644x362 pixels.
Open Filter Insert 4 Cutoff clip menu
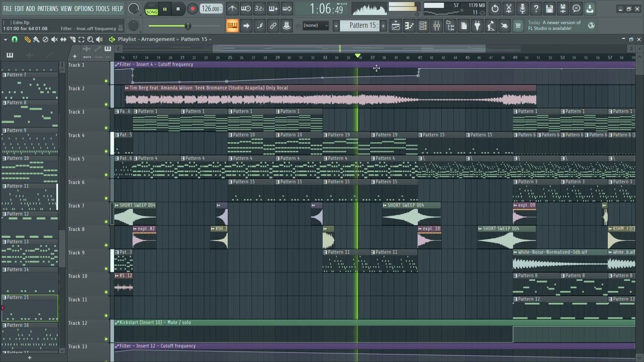click(117, 64)
